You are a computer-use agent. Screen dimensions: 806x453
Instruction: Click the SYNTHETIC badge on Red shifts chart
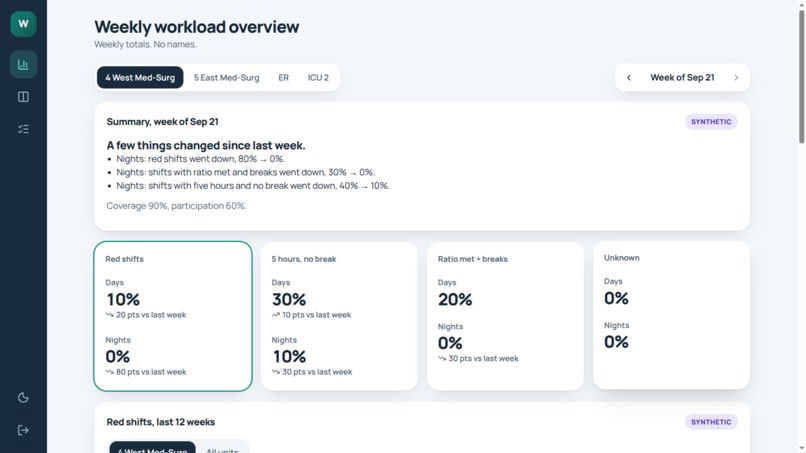pos(711,422)
